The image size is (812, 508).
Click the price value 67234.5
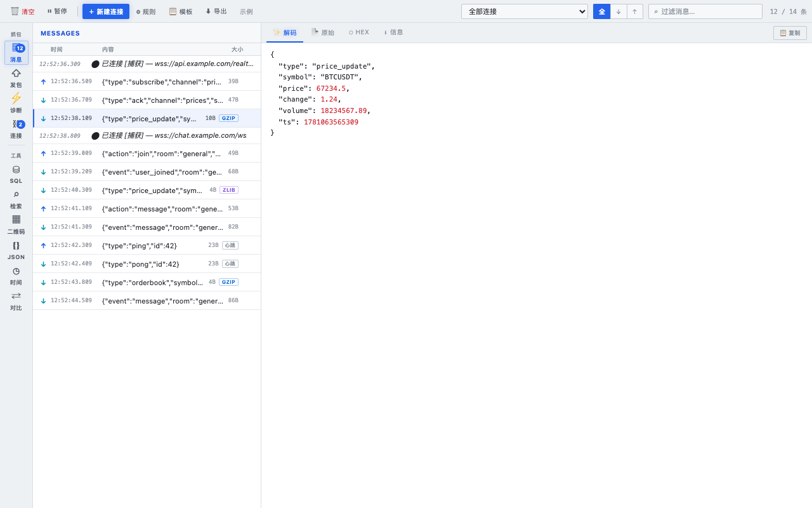(x=331, y=88)
